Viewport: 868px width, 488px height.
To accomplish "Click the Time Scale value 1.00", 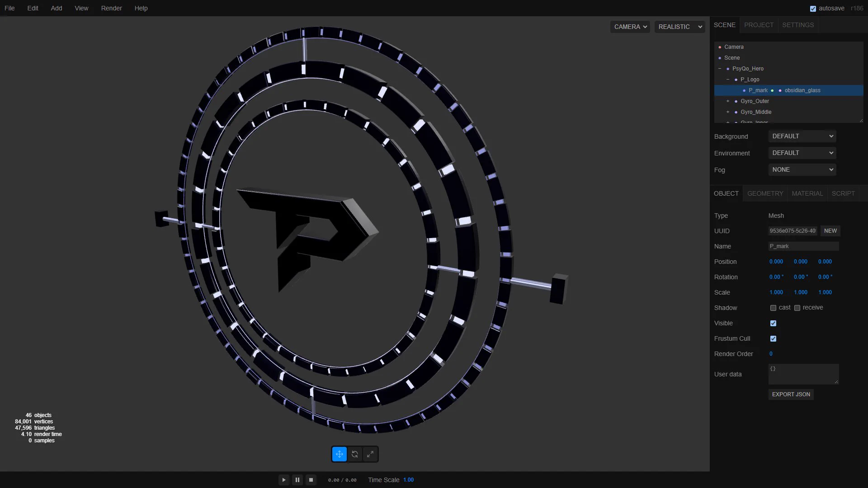I will click(x=408, y=480).
